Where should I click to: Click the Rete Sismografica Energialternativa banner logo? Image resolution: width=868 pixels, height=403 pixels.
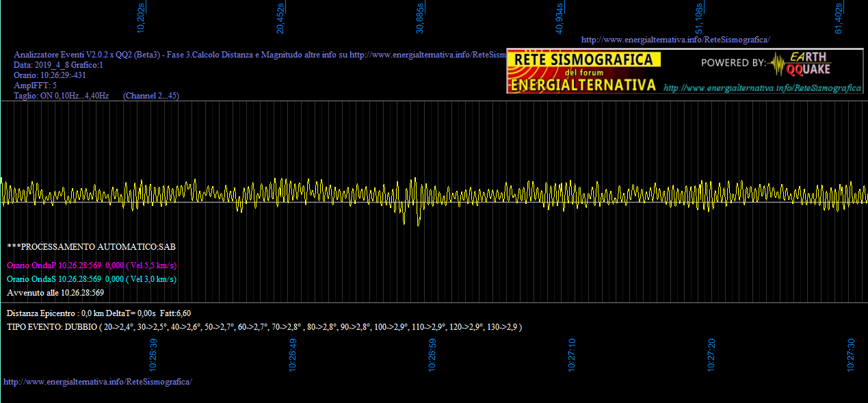(x=583, y=73)
